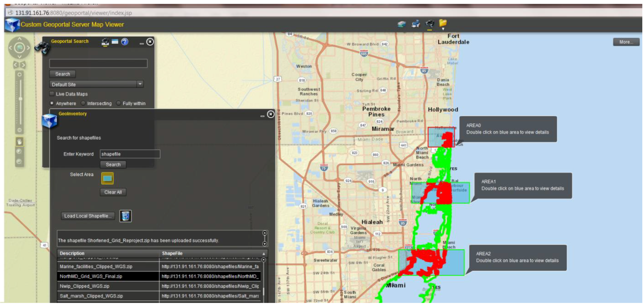Viewport: 644px width, 307px height.
Task: Click the zoom in plus icon
Action: (19, 75)
